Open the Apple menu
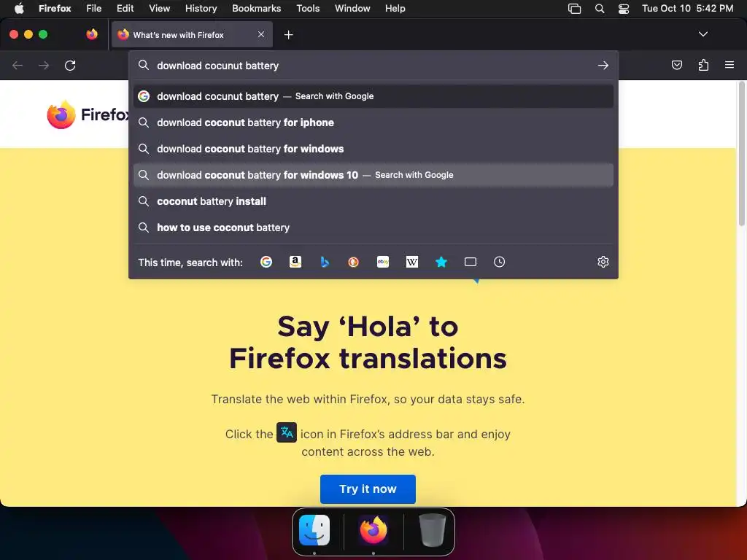Screen dimensions: 747x560 [19, 8]
